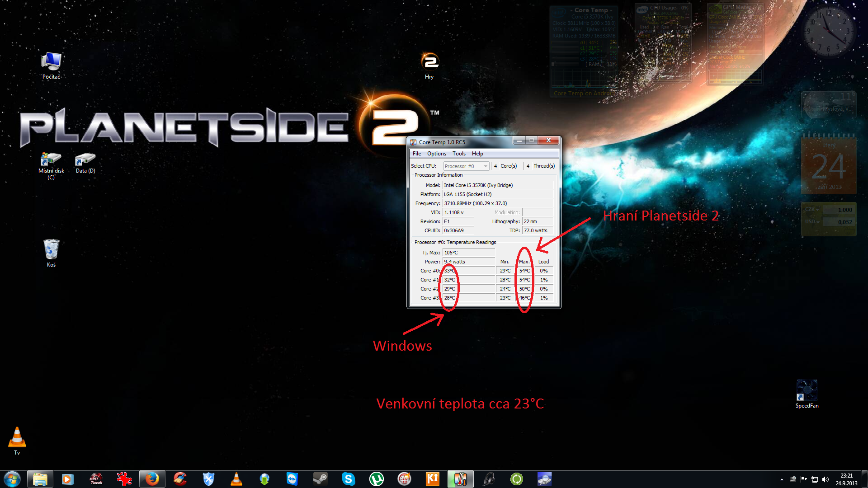Open the green download manager taskbar icon
The width and height of the screenshot is (868, 488).
[264, 479]
